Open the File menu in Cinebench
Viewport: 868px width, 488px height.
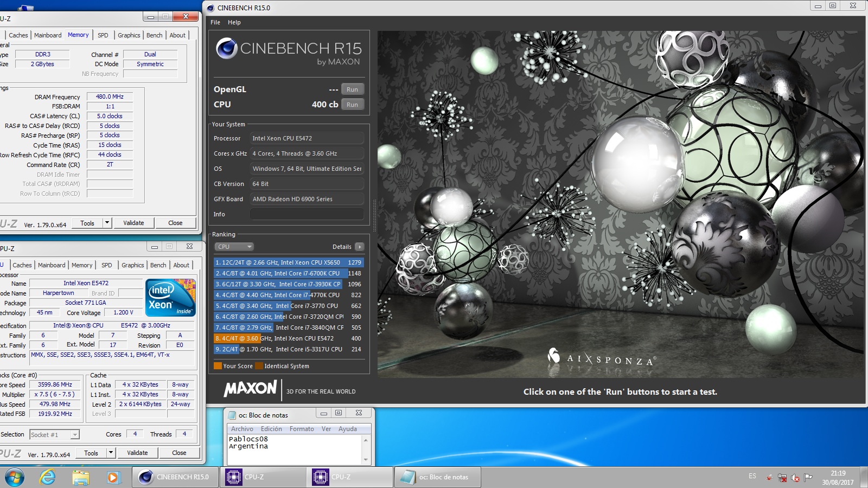(x=215, y=22)
